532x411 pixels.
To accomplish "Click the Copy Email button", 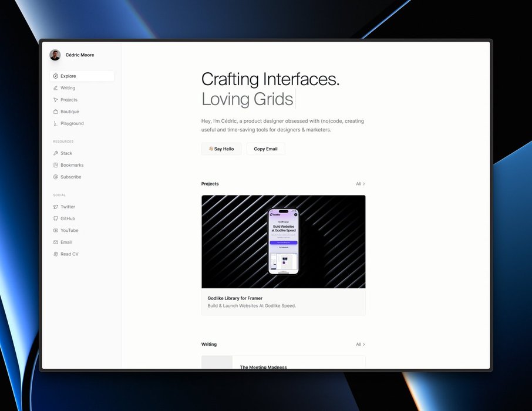I will (265, 149).
